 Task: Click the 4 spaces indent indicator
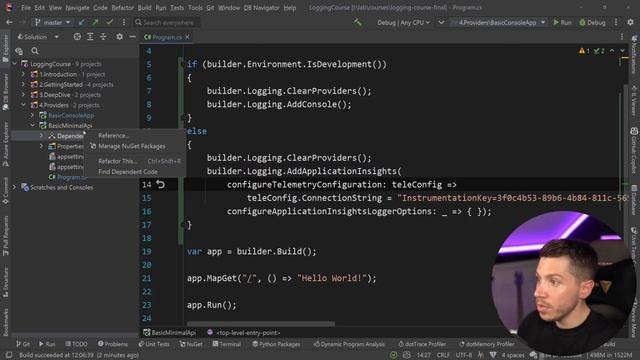tap(513, 355)
